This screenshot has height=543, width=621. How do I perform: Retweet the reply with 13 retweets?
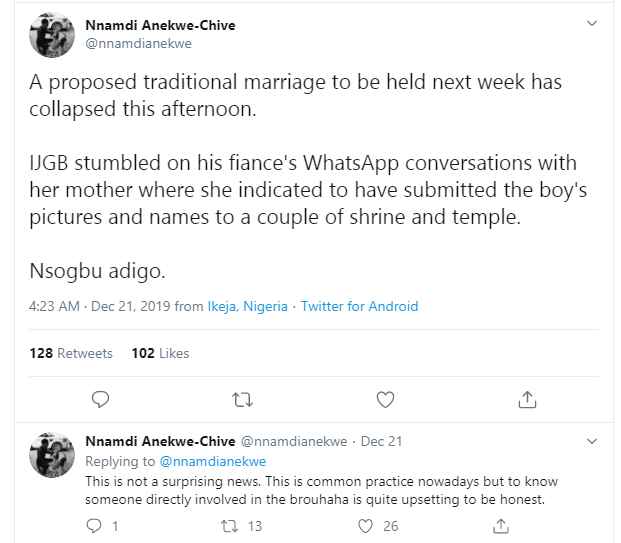tap(229, 526)
